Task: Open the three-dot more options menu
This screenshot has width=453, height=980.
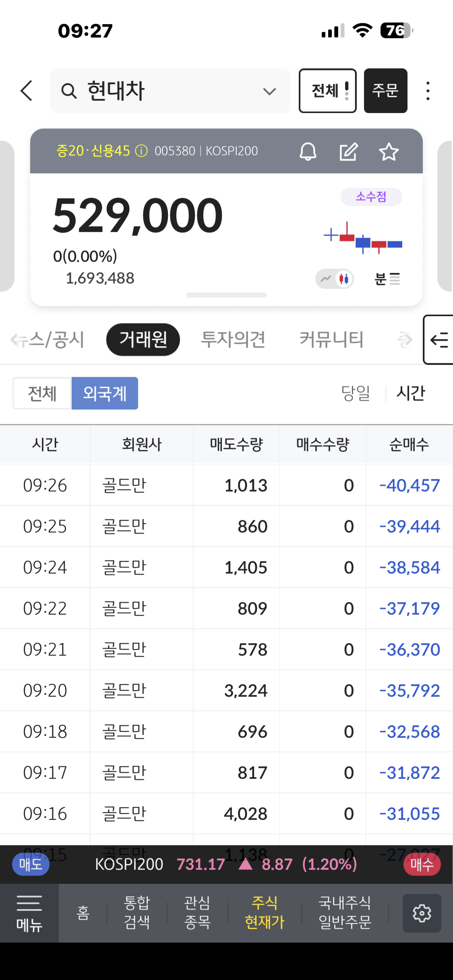Action: pos(428,91)
